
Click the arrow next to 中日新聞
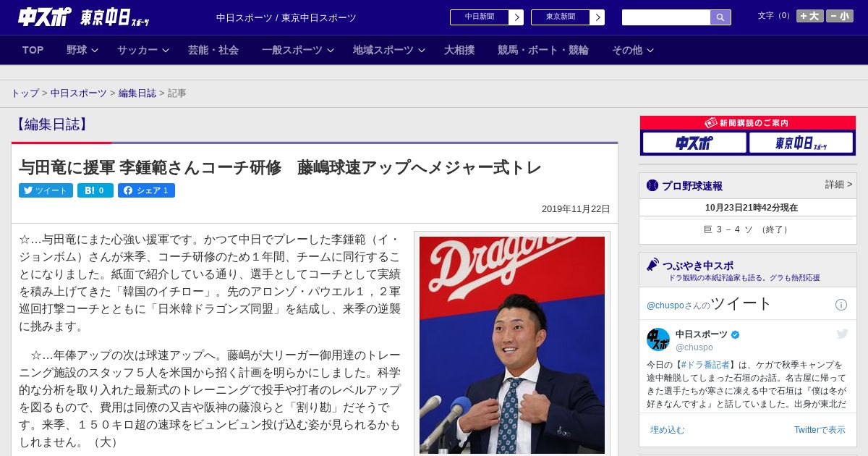tap(516, 17)
